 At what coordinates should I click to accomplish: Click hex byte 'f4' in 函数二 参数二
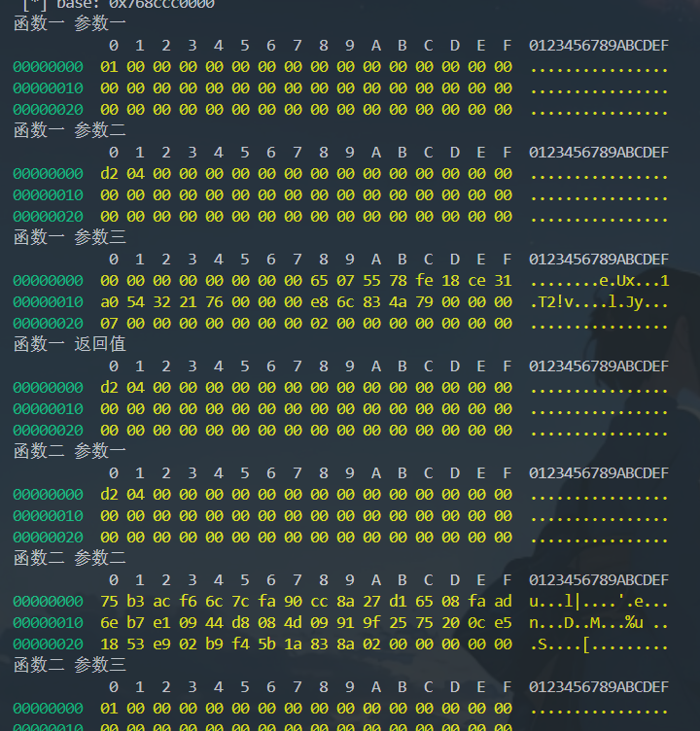[x=241, y=644]
